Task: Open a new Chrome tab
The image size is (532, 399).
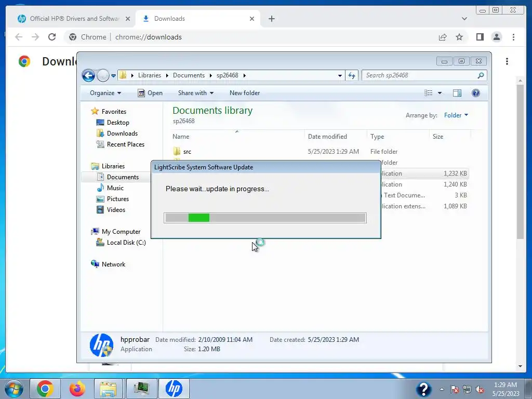Action: (271, 19)
